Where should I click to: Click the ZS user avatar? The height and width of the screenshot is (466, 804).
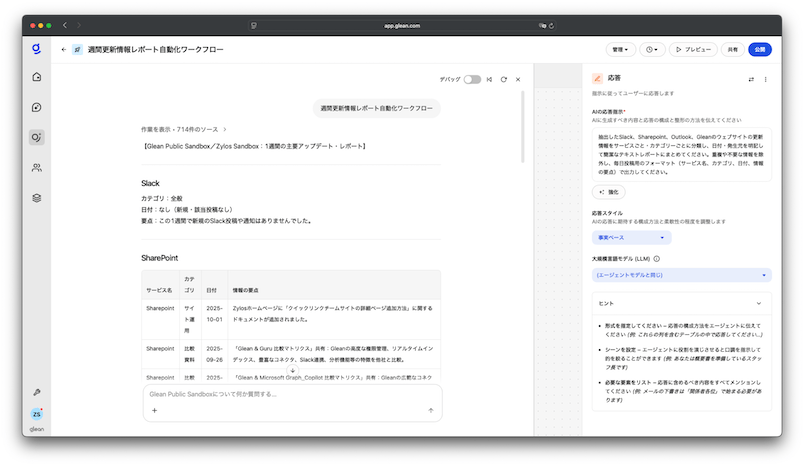pos(36,414)
